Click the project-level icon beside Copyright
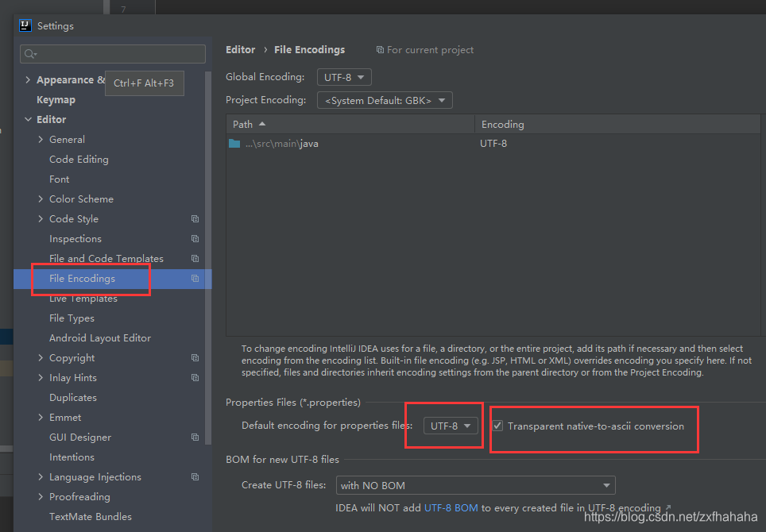 [x=195, y=358]
